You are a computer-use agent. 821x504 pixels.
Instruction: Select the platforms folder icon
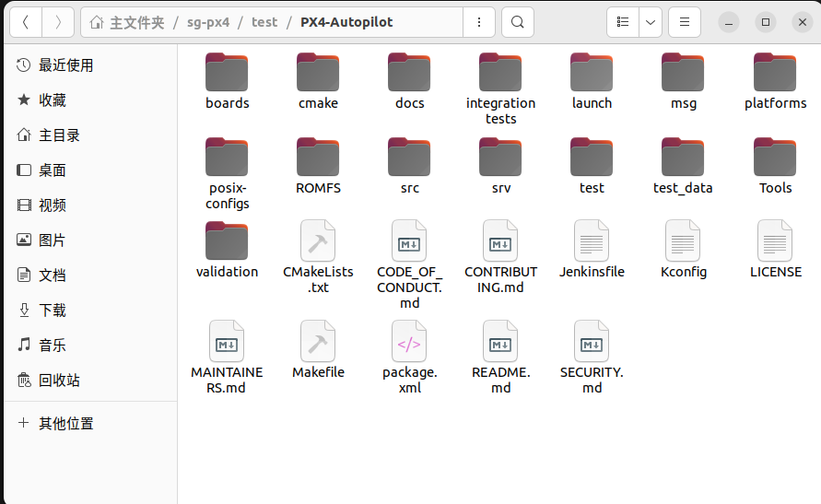point(775,72)
